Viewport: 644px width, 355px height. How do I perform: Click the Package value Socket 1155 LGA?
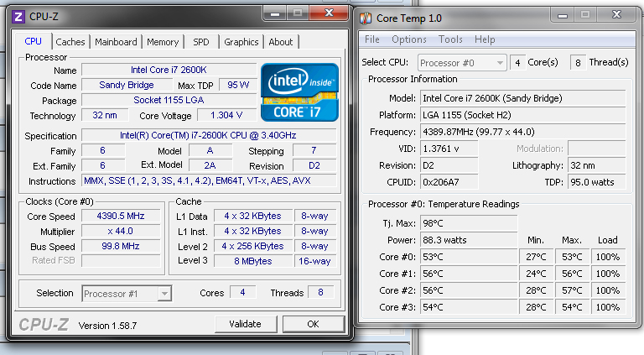(x=169, y=100)
